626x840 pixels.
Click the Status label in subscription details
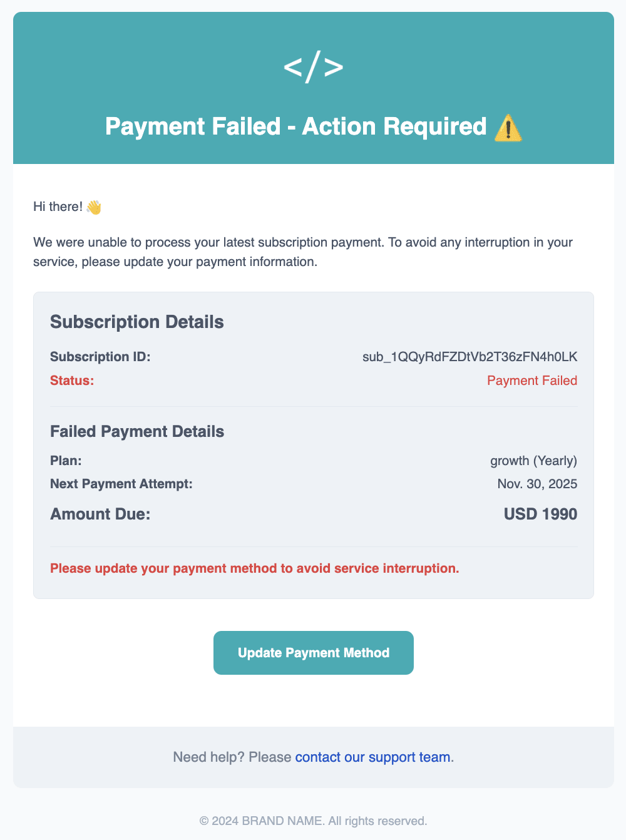71,380
